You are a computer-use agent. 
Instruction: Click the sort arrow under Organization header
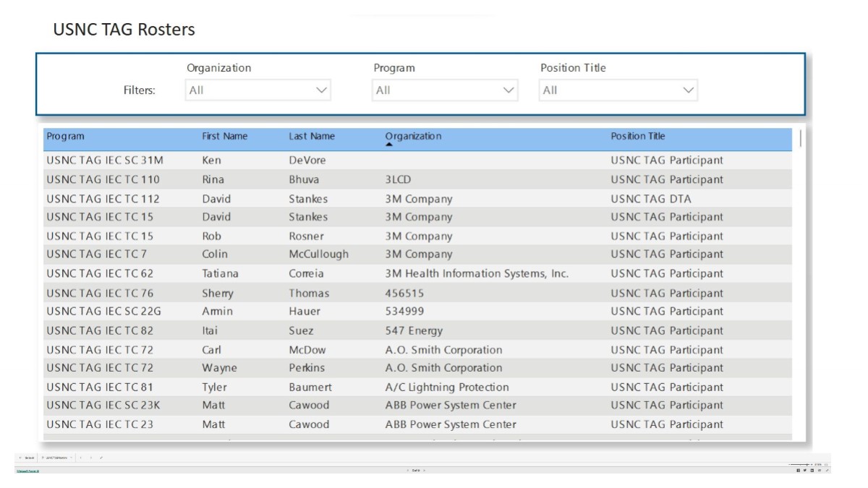(x=388, y=145)
